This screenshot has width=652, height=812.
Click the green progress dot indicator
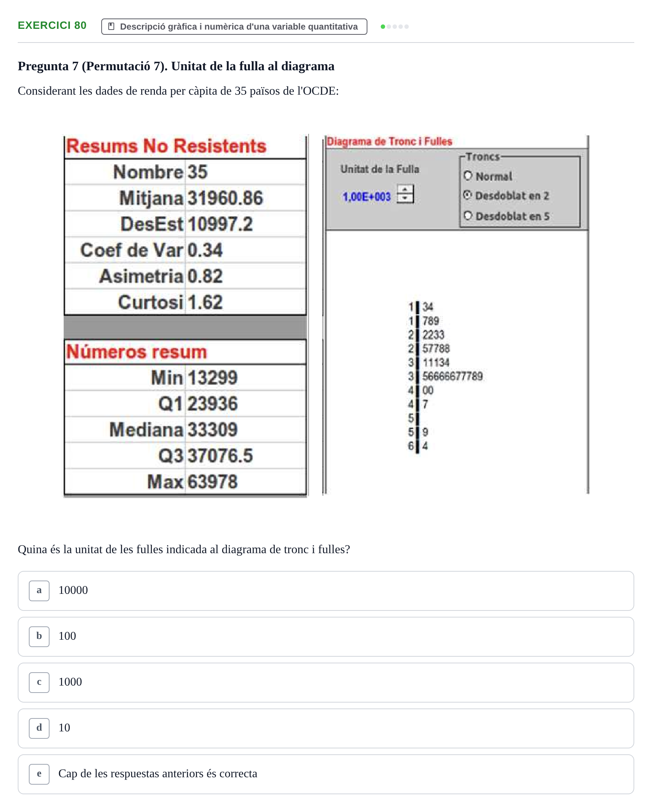pyautogui.click(x=383, y=27)
